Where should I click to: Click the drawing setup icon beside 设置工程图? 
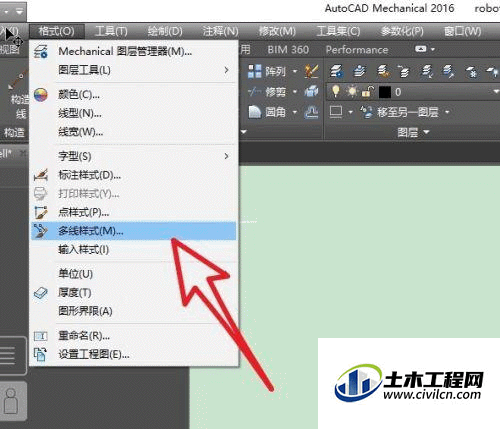tap(41, 355)
